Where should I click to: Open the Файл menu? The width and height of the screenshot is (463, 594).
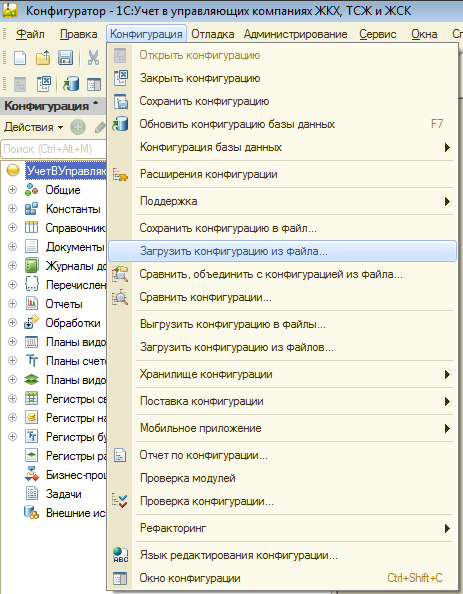(30, 34)
